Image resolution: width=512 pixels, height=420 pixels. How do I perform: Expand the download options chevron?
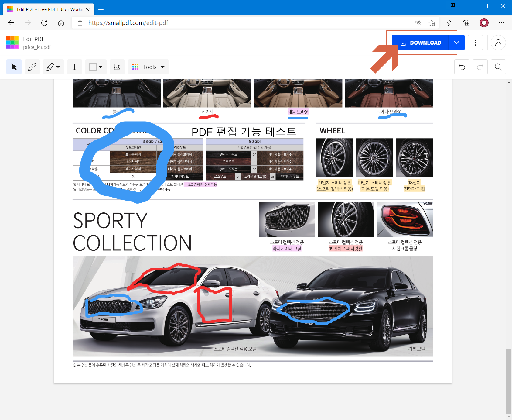point(457,43)
